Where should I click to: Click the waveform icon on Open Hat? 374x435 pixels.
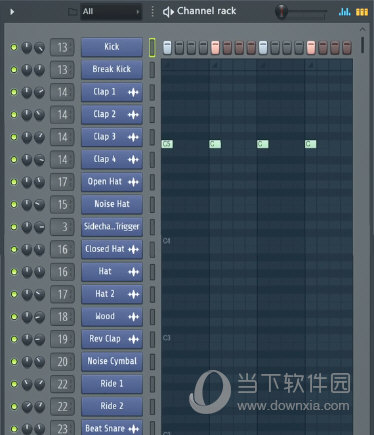point(133,182)
